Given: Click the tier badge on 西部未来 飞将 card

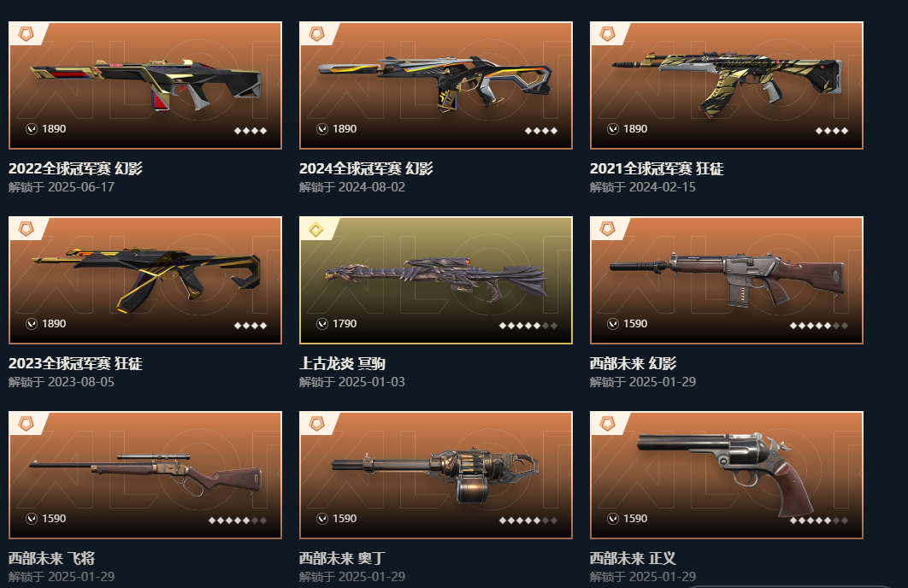Looking at the screenshot, I should coord(26,424).
